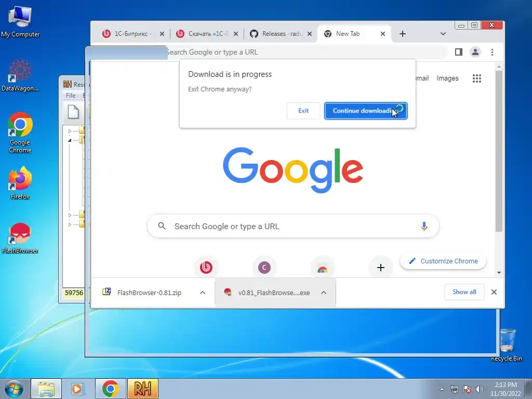
Task: Open DataWagon desktop shortcut
Action: 20,75
